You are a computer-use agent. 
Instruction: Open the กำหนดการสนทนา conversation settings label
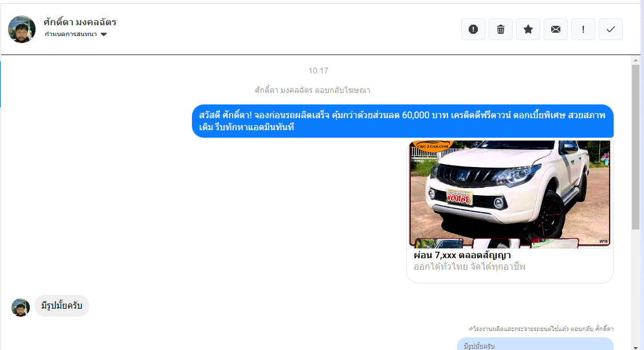pos(70,34)
